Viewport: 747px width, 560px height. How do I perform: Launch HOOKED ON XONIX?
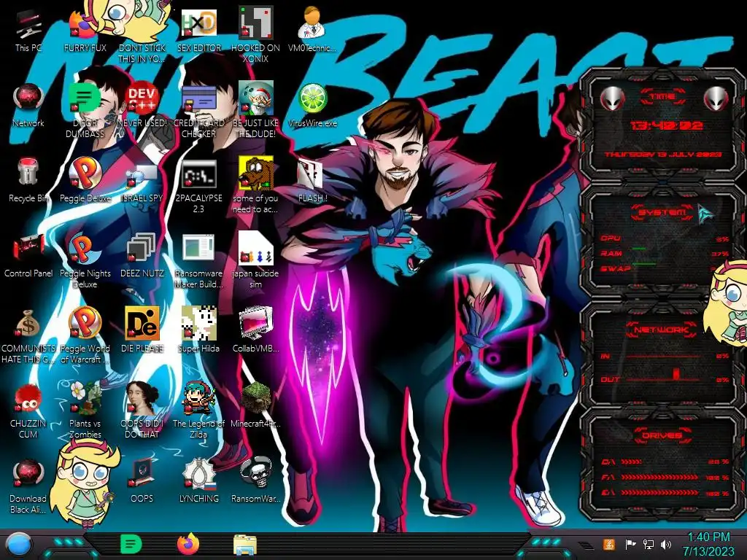coord(256,35)
